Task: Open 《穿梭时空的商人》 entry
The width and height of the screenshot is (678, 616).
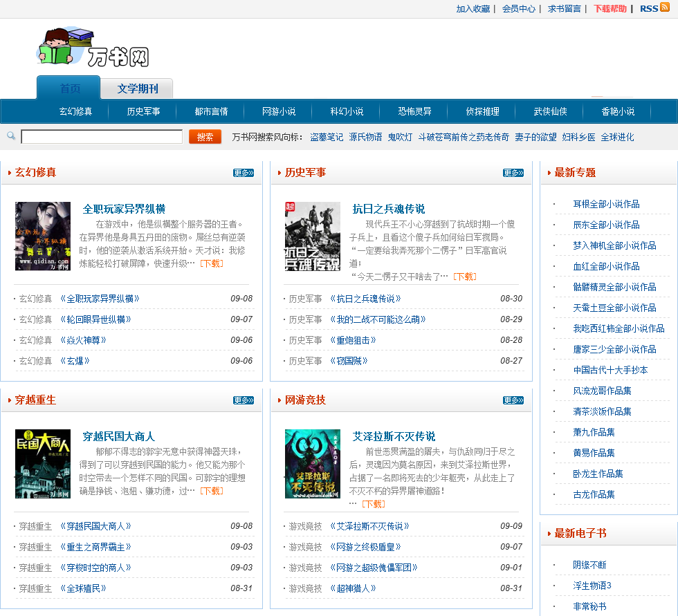Action: click(x=95, y=568)
